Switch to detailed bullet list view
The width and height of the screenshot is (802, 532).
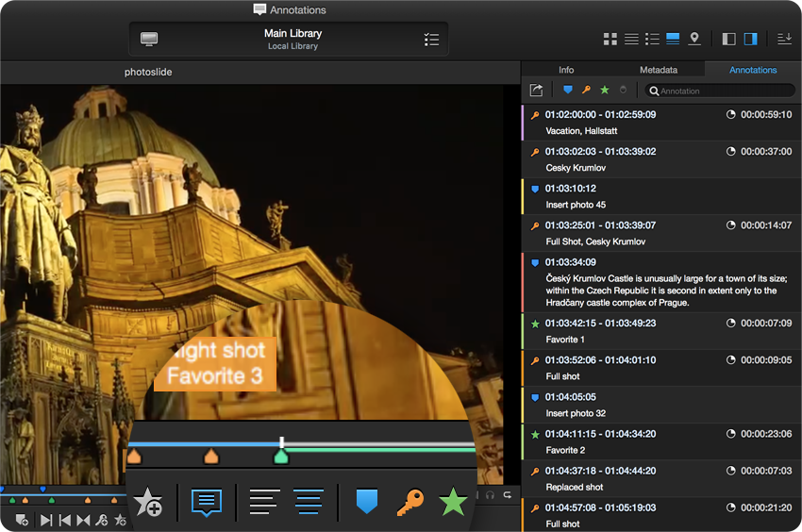652,39
